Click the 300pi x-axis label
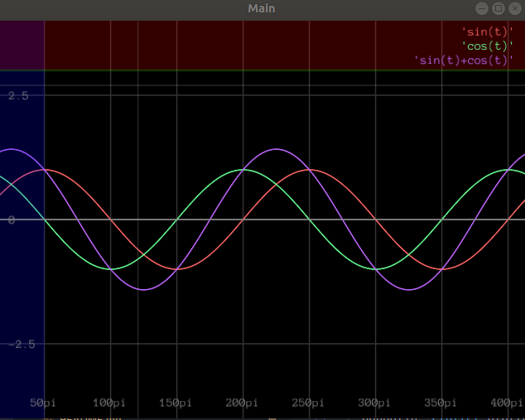Viewport: 525px width, 420px height. (374, 403)
